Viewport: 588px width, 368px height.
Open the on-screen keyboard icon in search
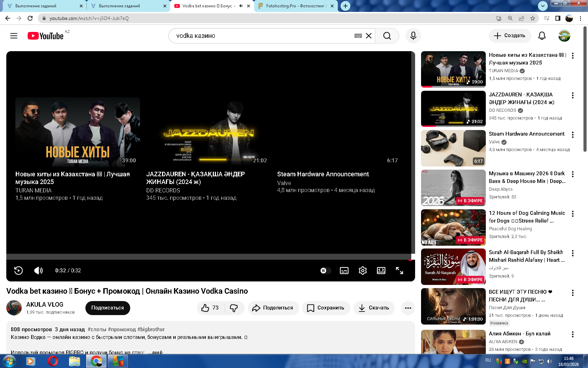[358, 36]
